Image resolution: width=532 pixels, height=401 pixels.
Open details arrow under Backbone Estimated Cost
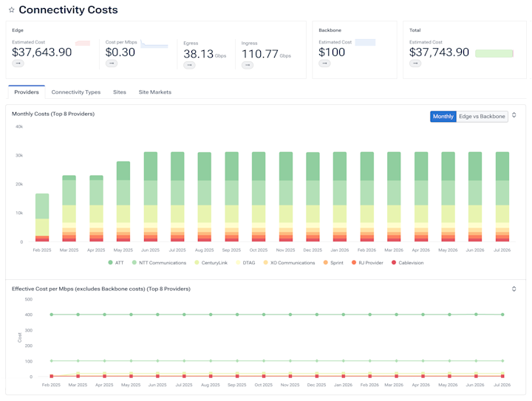(324, 64)
